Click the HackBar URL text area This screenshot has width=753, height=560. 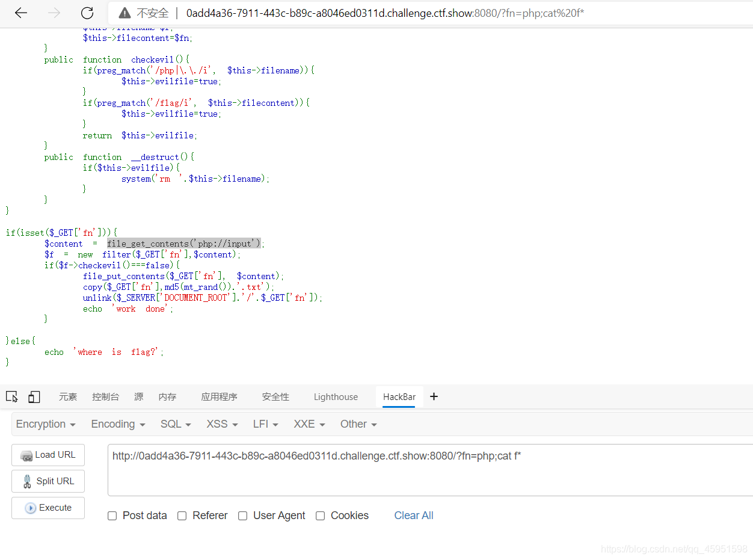[x=430, y=470]
